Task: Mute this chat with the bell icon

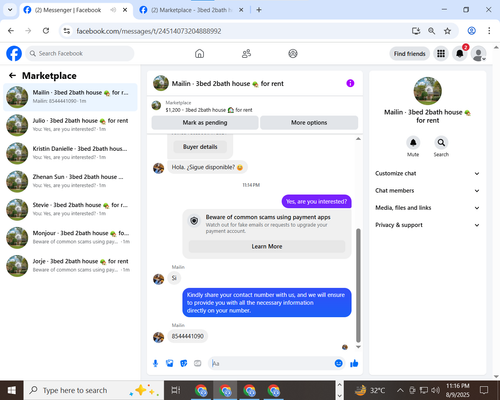Action: tap(413, 143)
